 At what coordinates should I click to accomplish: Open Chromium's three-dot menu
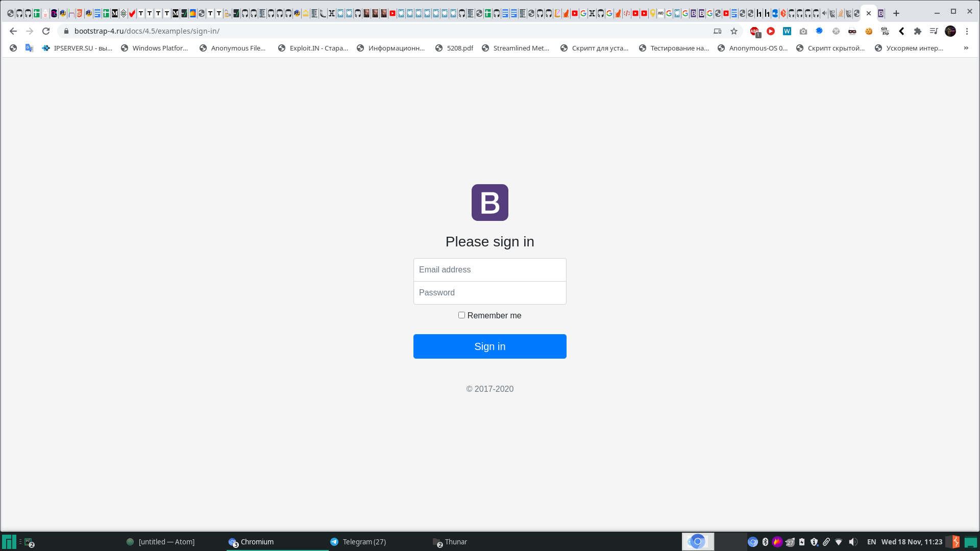coord(967,31)
